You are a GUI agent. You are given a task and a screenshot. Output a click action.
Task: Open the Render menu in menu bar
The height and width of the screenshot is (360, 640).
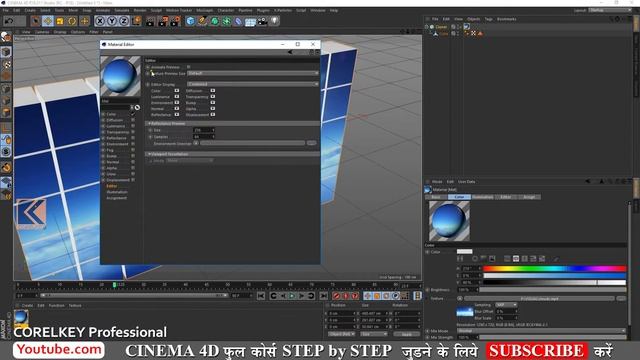(x=140, y=10)
